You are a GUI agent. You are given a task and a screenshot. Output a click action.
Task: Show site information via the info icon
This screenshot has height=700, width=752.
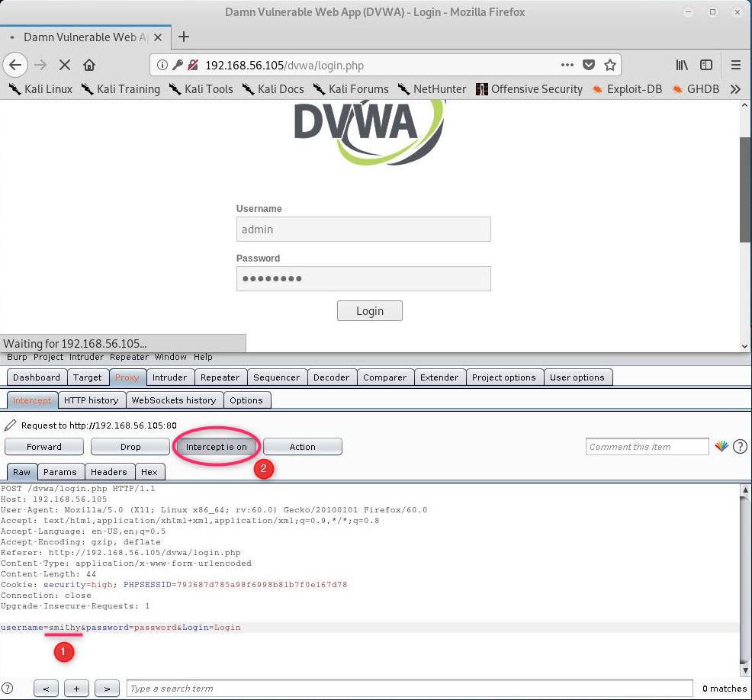point(162,65)
